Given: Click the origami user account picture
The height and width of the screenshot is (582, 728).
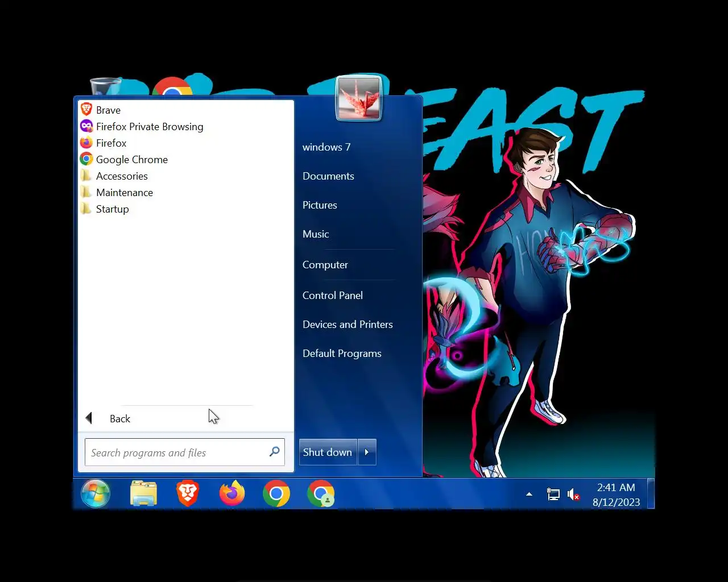Looking at the screenshot, I should coord(359,98).
